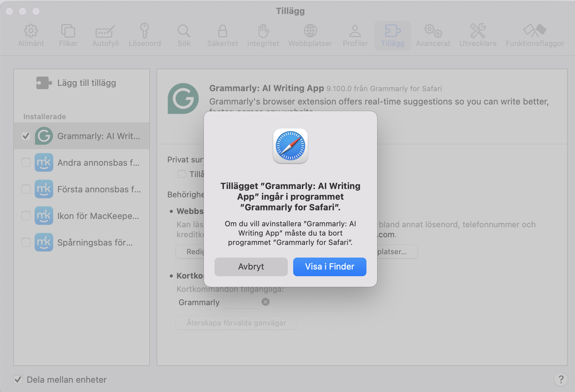Select the Avancerat tab label

433,44
